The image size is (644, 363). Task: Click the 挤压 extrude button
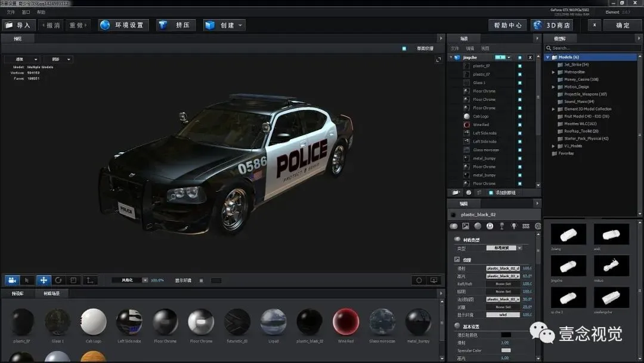175,25
